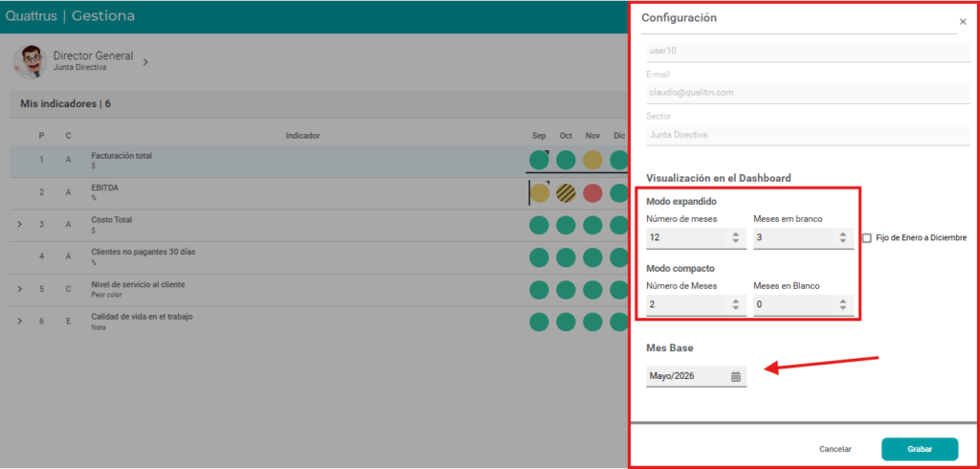This screenshot has height=469, width=980.
Task: Click the Quattrus | Gestiona logo title
Action: click(70, 16)
